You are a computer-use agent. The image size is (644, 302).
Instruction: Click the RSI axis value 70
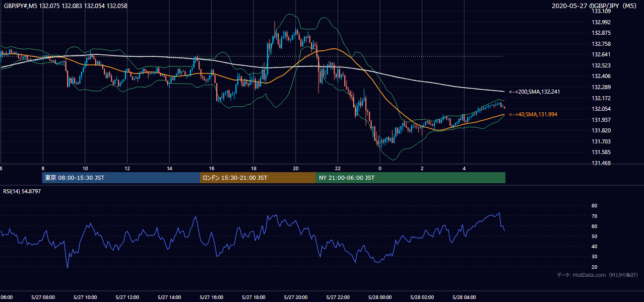[x=594, y=216]
